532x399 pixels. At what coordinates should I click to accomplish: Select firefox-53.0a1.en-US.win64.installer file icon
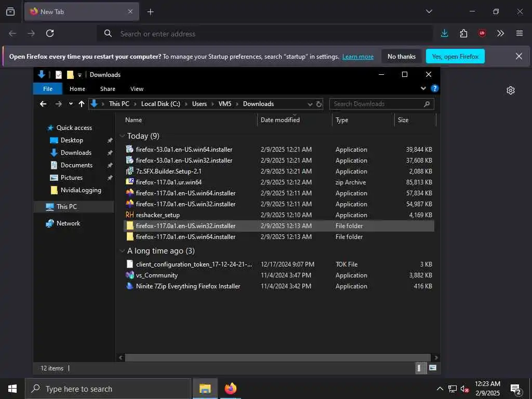pos(129,149)
